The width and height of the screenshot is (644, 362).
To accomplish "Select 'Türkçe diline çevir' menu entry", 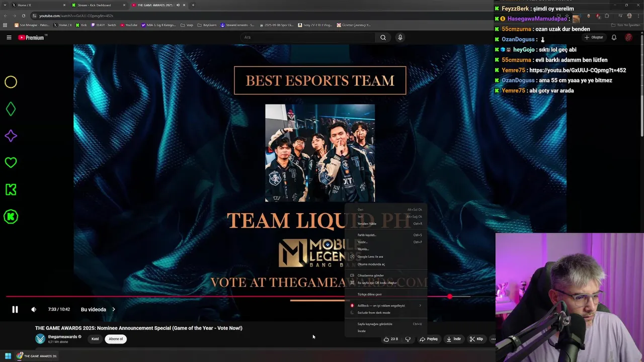I will [386, 294].
